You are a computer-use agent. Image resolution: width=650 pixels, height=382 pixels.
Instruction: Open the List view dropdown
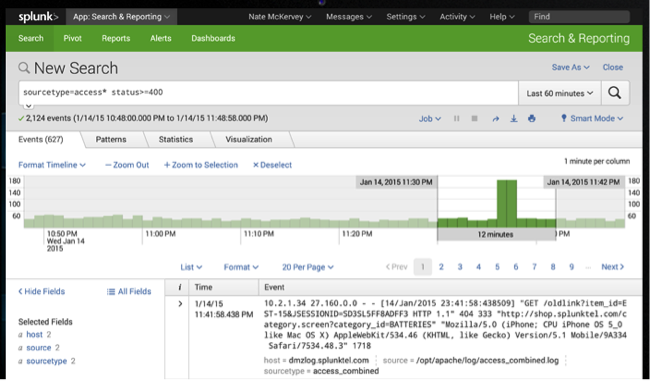click(x=191, y=267)
